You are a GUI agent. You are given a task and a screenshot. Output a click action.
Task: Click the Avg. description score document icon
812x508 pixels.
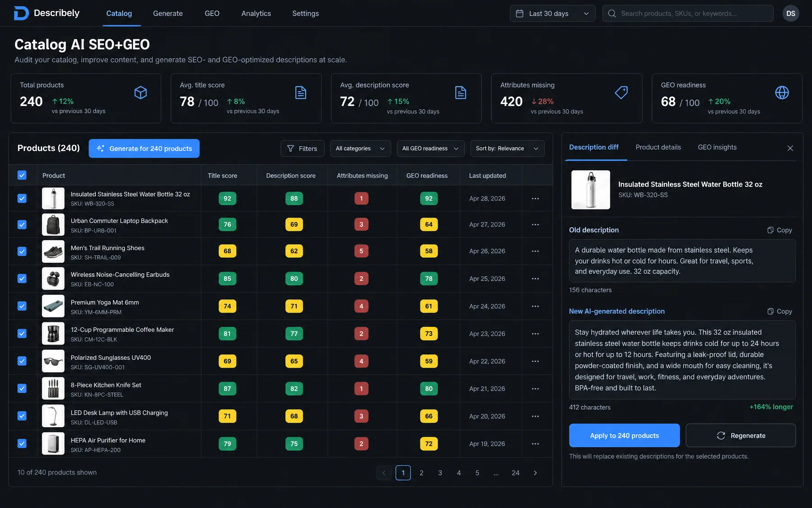(x=461, y=93)
